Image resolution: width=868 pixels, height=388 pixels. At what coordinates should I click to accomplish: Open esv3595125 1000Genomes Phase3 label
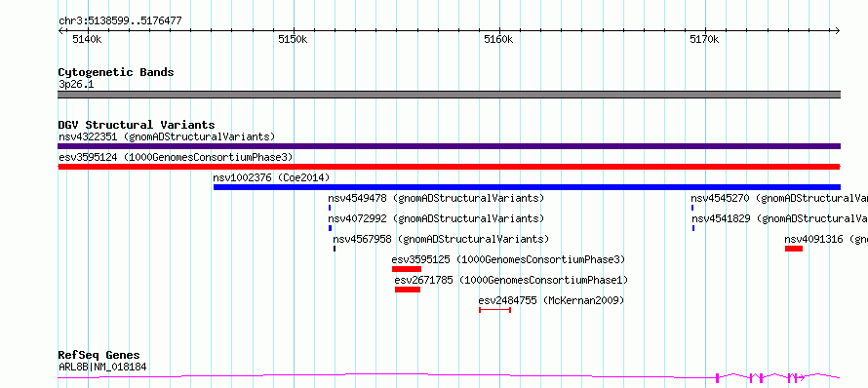[x=508, y=259]
